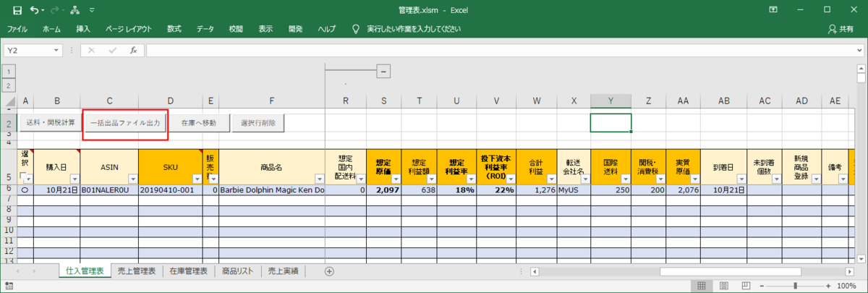Click the formula bar input area

[x=499, y=51]
